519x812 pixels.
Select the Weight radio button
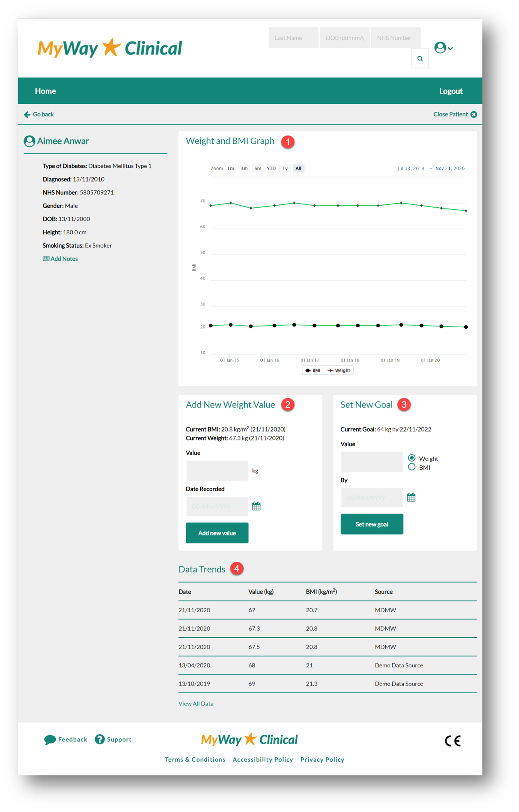[412, 458]
